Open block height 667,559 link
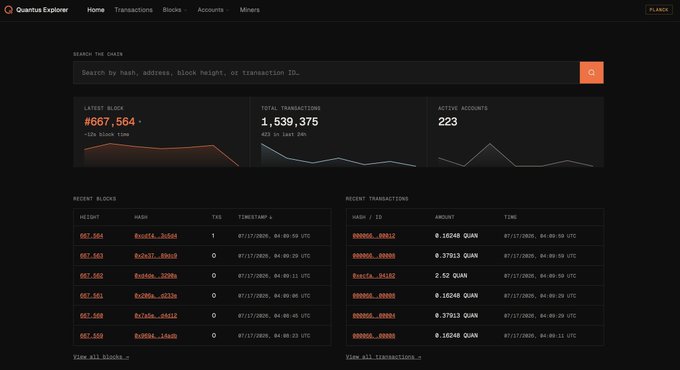This screenshot has width=680, height=370. coord(92,335)
